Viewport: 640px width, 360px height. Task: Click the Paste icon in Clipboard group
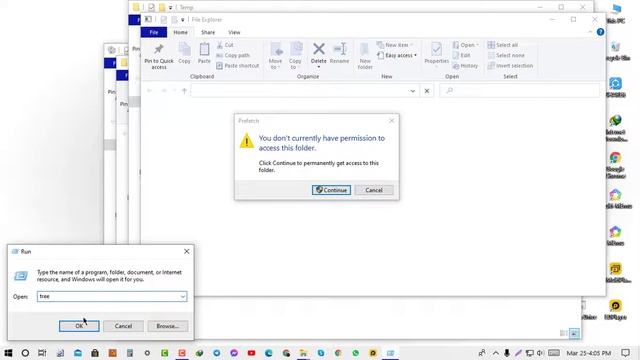[204, 53]
